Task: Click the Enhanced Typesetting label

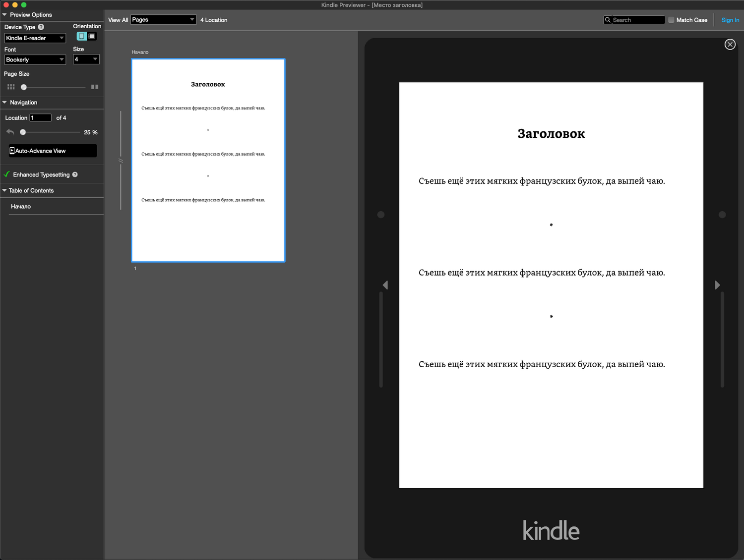Action: [41, 174]
